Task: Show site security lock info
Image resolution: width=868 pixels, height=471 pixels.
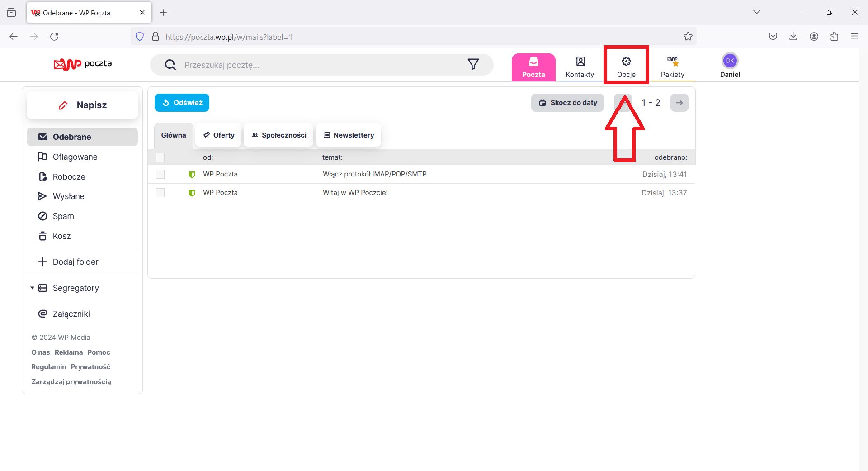Action: 156,37
